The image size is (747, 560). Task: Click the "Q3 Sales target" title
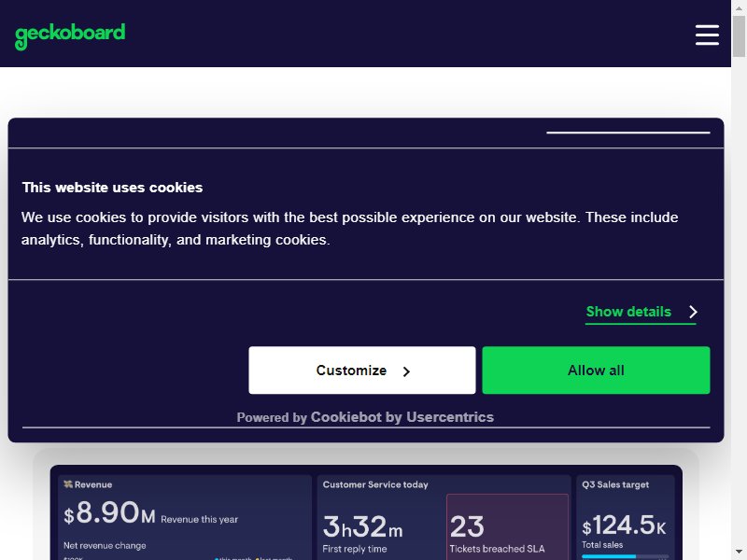tap(615, 484)
